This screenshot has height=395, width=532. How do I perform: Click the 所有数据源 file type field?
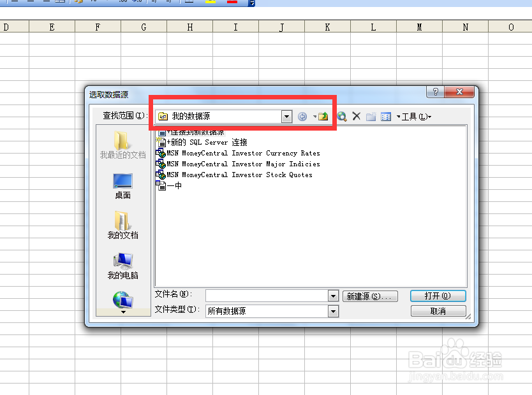click(267, 311)
